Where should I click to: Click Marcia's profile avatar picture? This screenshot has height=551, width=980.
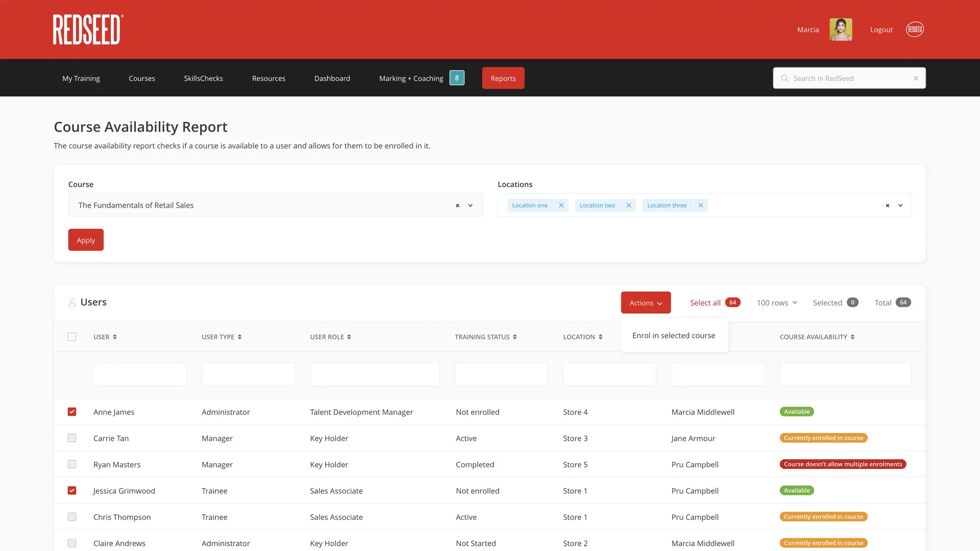pyautogui.click(x=840, y=29)
